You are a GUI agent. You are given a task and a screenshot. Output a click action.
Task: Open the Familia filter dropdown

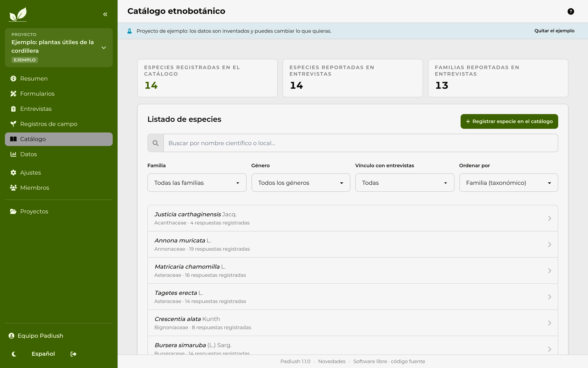(197, 183)
